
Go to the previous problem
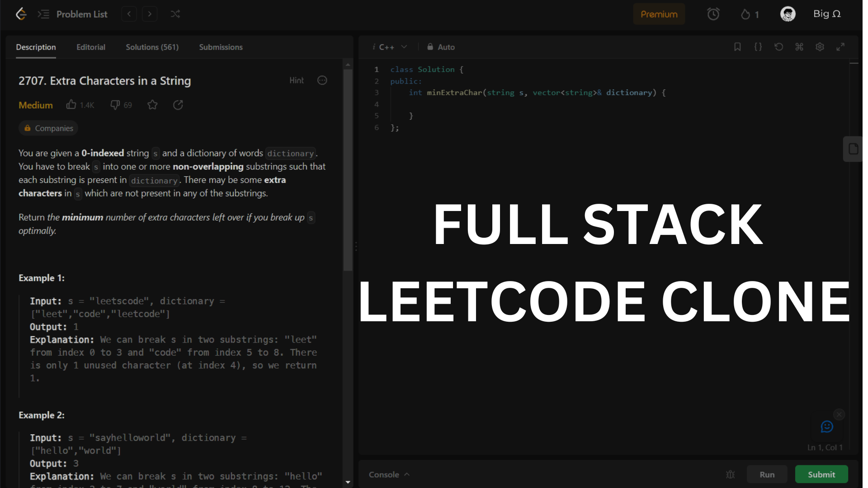(x=129, y=14)
